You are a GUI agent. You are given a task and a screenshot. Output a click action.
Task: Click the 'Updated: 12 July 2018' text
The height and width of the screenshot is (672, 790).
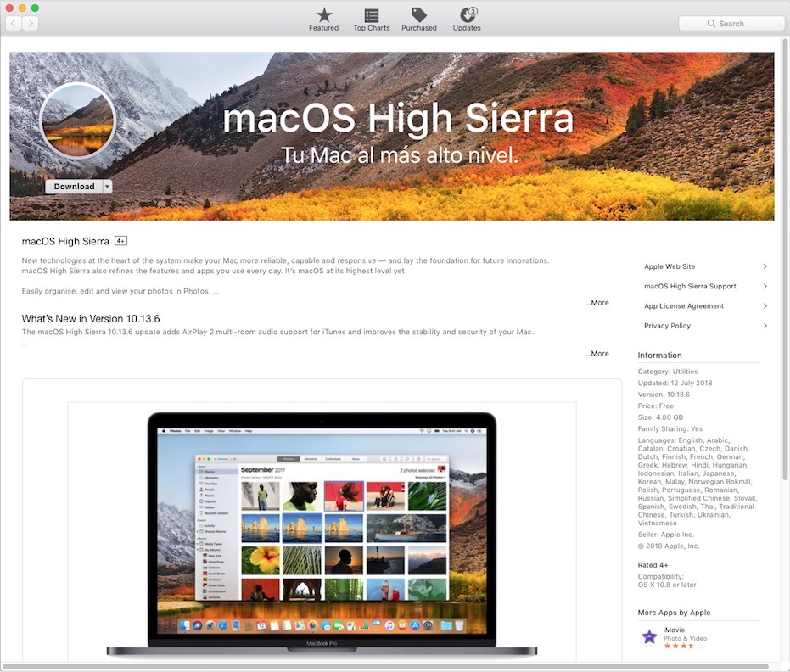675,383
